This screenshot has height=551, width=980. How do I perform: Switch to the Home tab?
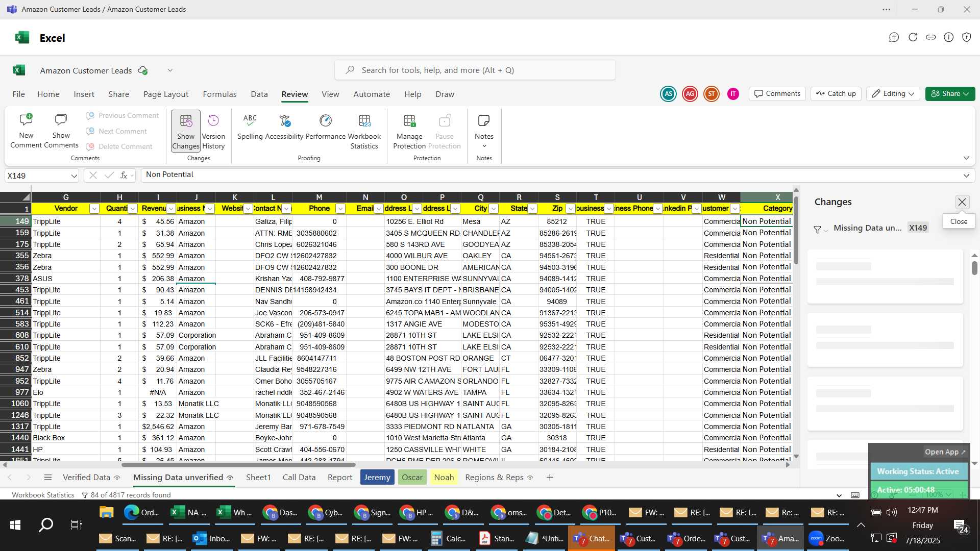(x=48, y=94)
